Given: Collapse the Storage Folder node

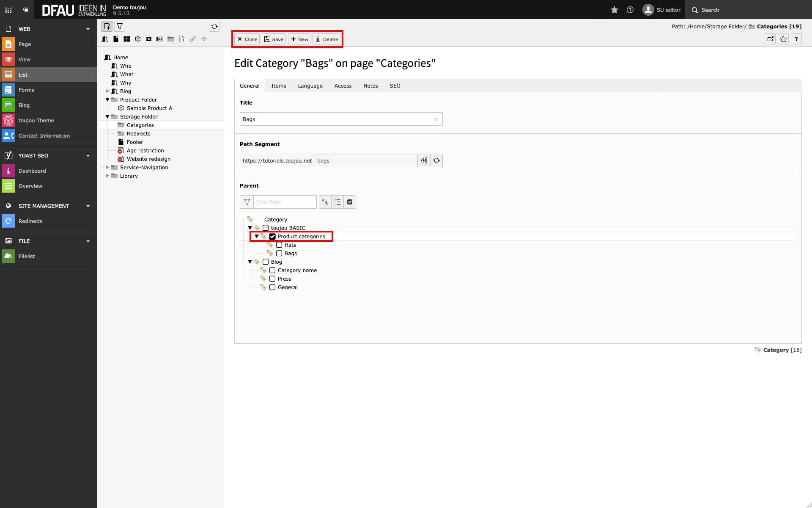Looking at the screenshot, I should click(x=107, y=116).
